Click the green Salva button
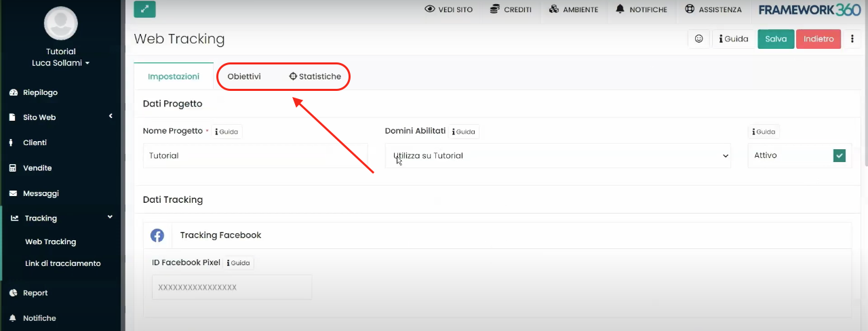This screenshot has height=331, width=868. (776, 39)
